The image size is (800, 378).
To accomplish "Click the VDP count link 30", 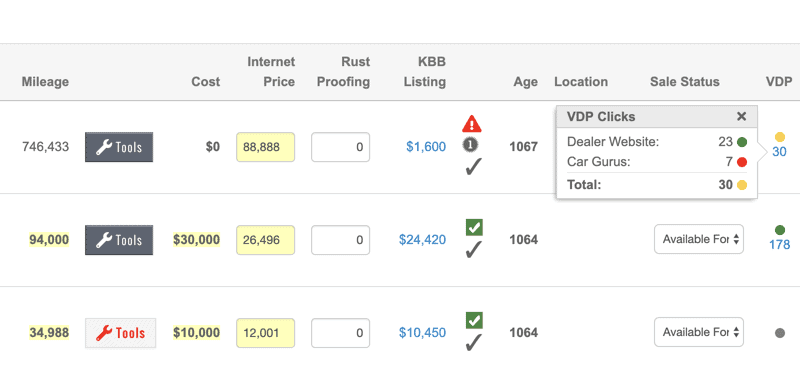I will (x=779, y=152).
